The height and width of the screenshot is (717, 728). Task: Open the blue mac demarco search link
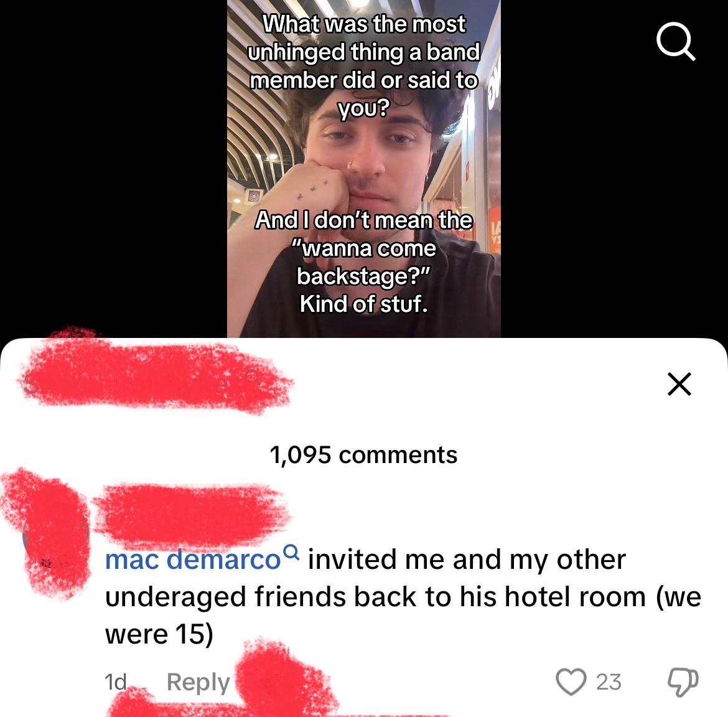click(x=193, y=559)
